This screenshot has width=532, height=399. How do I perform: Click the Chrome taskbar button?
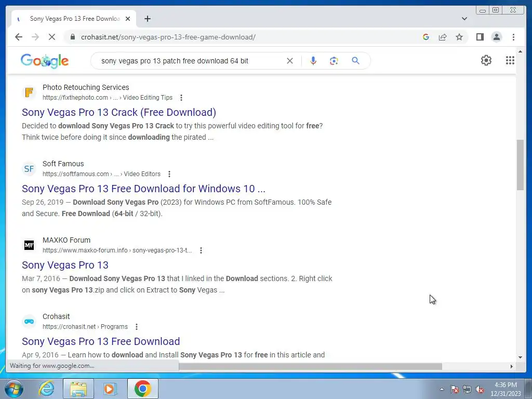(x=142, y=389)
